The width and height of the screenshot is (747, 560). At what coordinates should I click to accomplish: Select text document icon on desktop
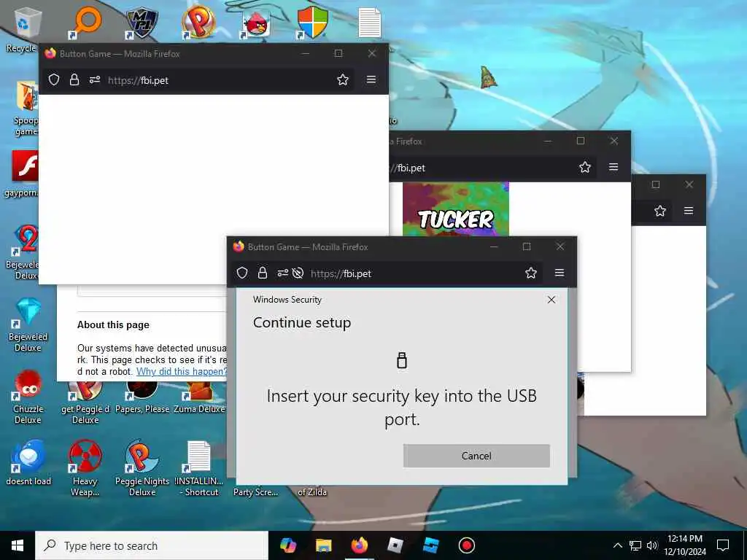click(370, 23)
